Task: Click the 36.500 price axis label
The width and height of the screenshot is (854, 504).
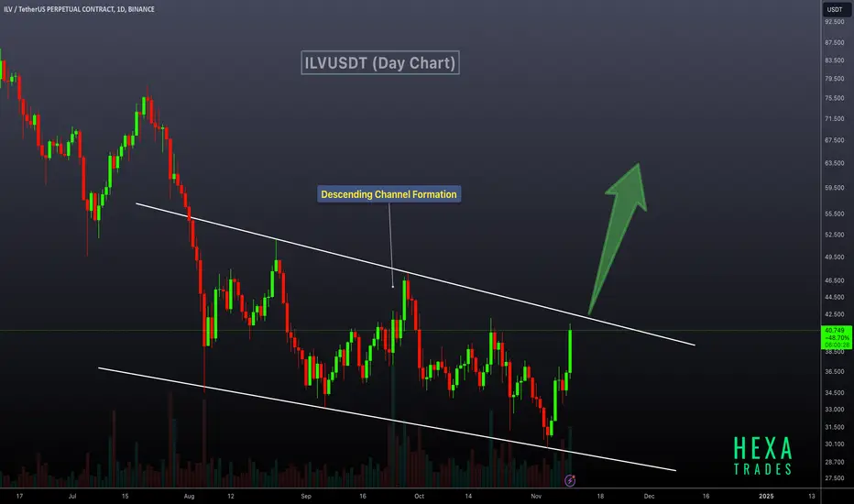Action: [x=835, y=372]
